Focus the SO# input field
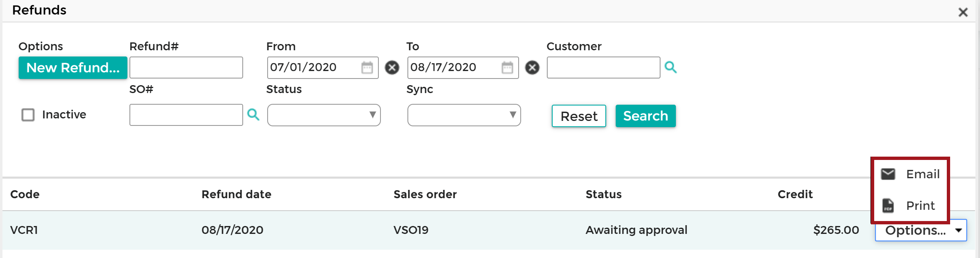Image resolution: width=980 pixels, height=258 pixels. pos(186,115)
